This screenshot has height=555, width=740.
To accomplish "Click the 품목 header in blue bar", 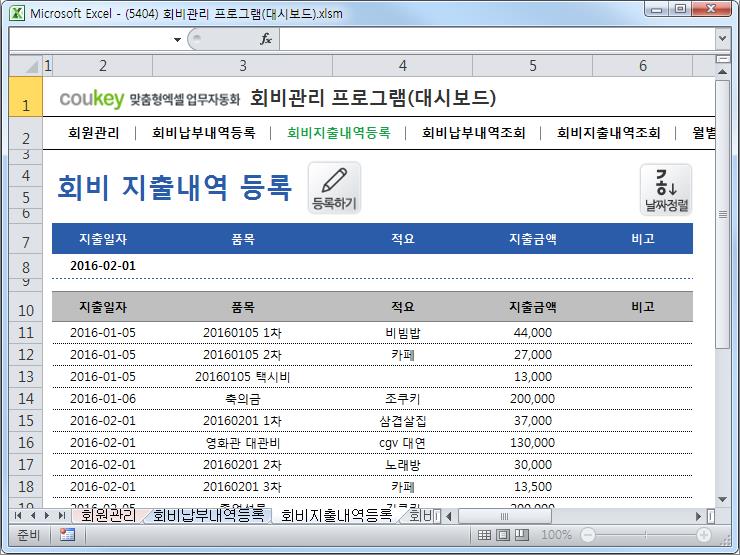I will tap(243, 239).
